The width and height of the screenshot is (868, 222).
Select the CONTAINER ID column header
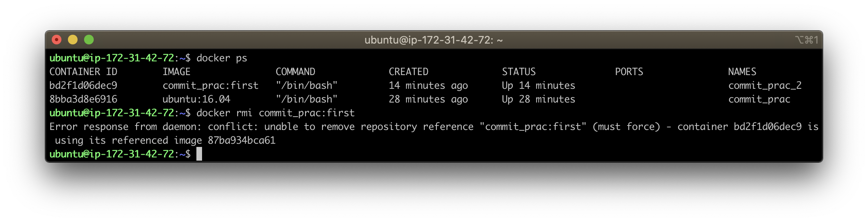click(x=83, y=72)
